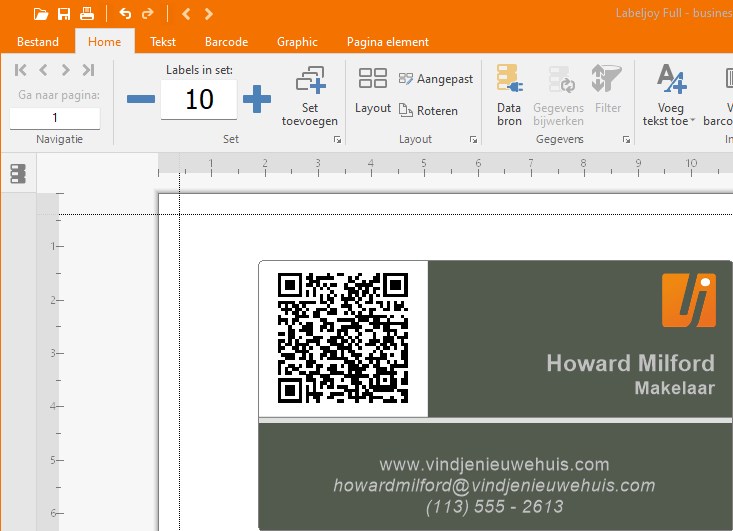
Task: Select the orange logo graphic
Action: 689,301
